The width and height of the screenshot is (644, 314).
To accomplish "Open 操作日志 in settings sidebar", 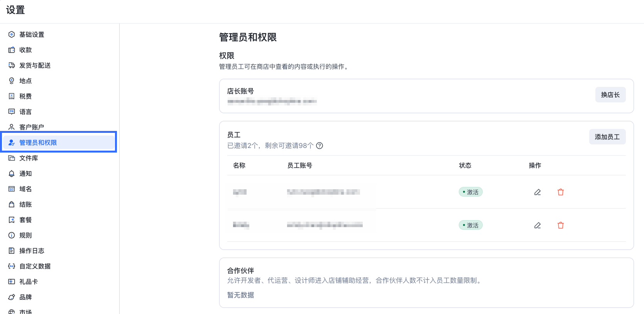I will [32, 251].
